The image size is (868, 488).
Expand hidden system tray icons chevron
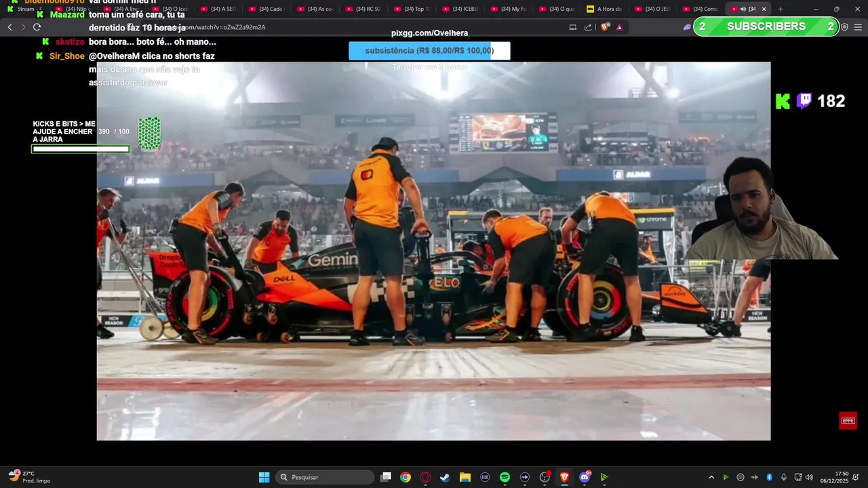tap(711, 477)
